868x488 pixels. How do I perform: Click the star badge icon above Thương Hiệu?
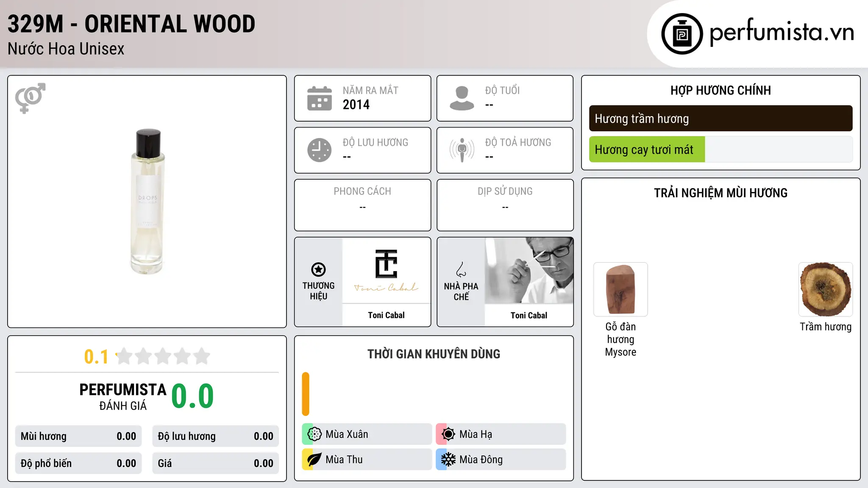tap(318, 269)
